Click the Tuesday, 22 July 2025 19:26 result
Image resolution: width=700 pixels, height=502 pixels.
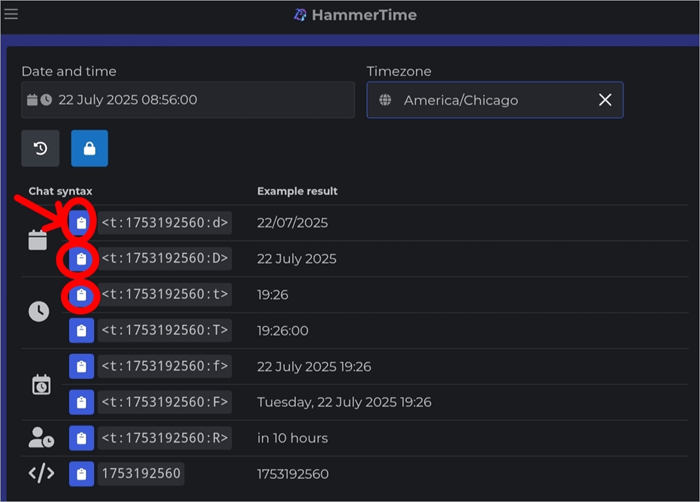pos(344,402)
